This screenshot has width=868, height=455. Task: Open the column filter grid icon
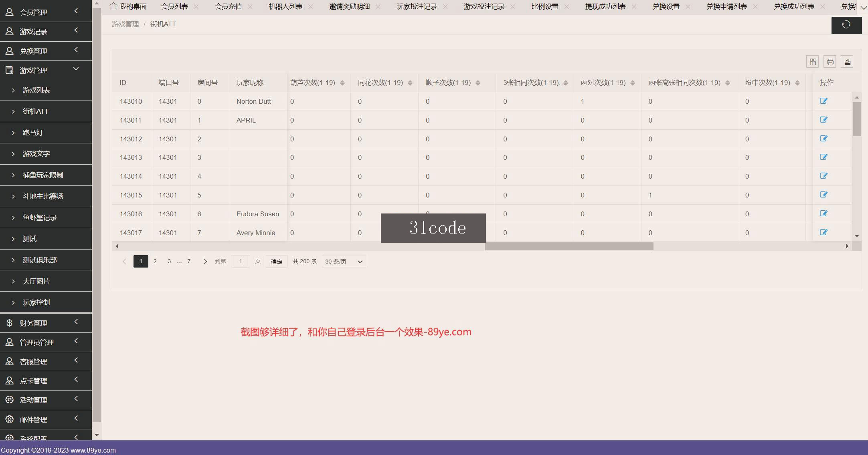[813, 62]
